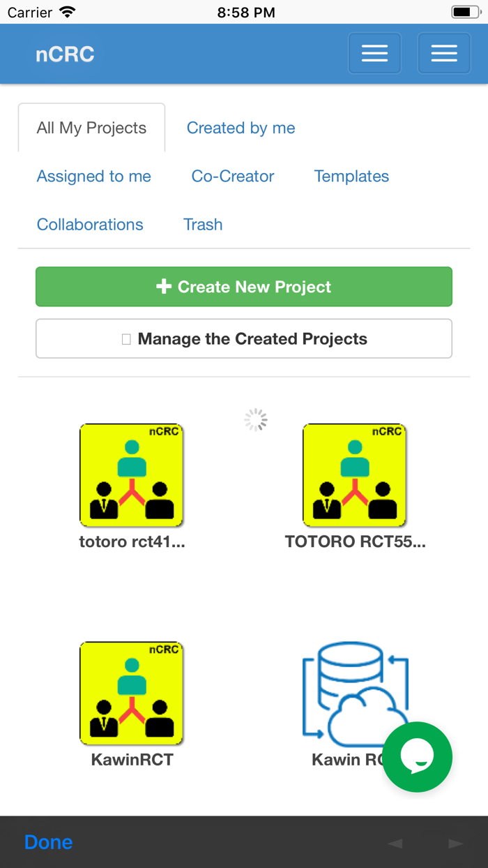Viewport: 488px width, 868px height.
Task: Select the All My Projects tab
Action: pyautogui.click(x=91, y=128)
